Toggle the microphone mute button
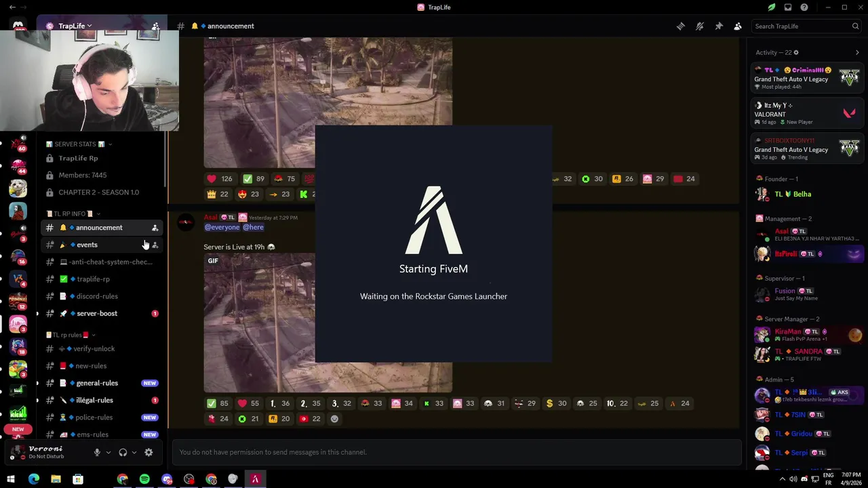The height and width of the screenshot is (488, 868). [97, 452]
